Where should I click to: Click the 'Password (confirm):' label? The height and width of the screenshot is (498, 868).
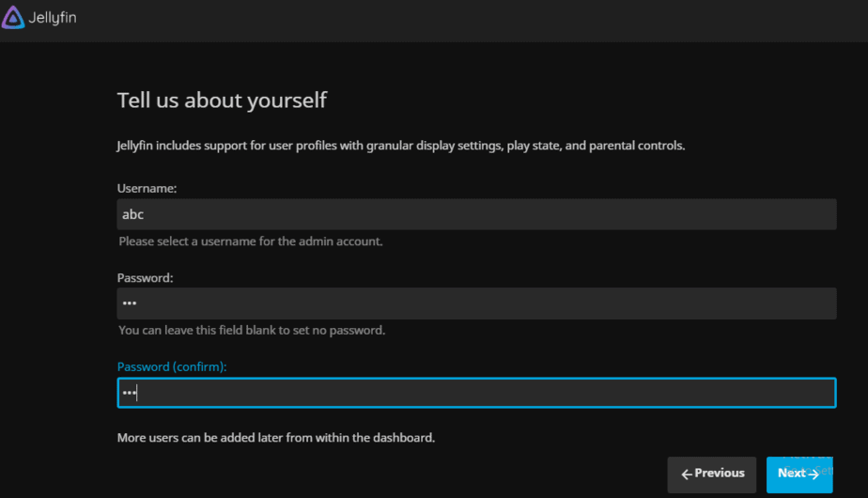coord(172,366)
